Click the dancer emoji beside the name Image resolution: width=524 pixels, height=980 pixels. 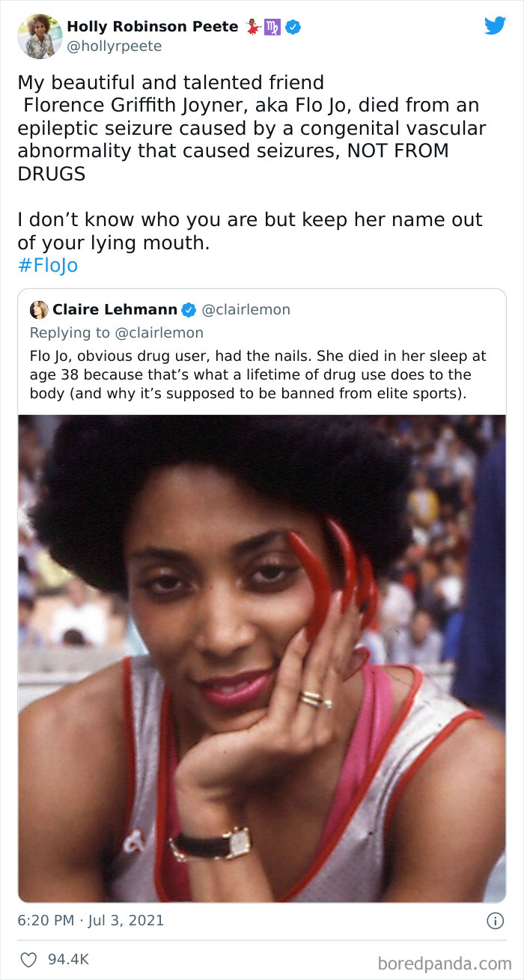point(252,28)
